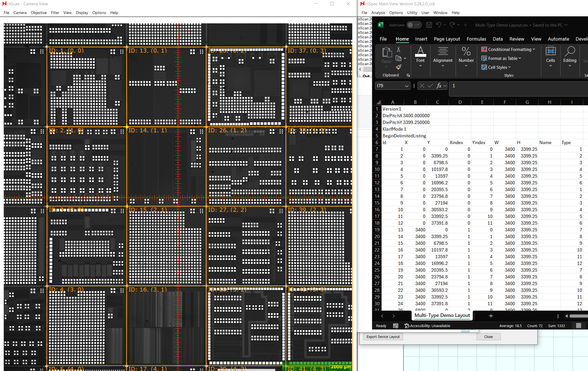The width and height of the screenshot is (588, 371).
Task: Open Analysis menu in nSpec Main View
Action: point(378,13)
